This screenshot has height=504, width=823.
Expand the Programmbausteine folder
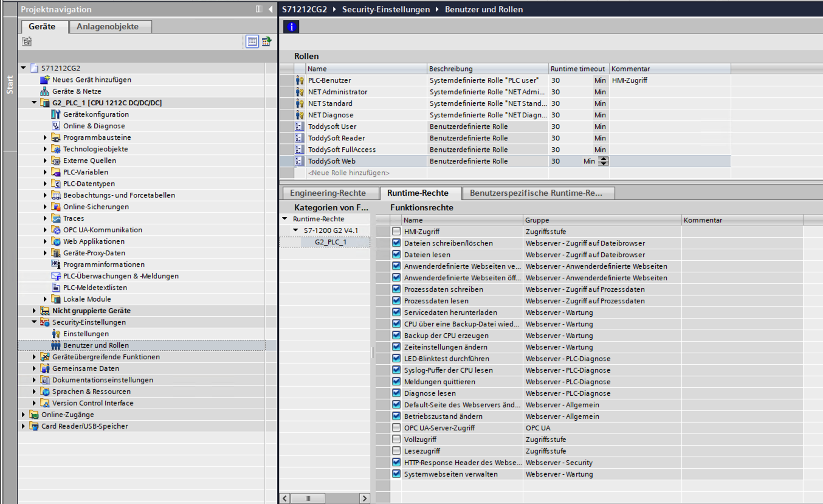(45, 137)
